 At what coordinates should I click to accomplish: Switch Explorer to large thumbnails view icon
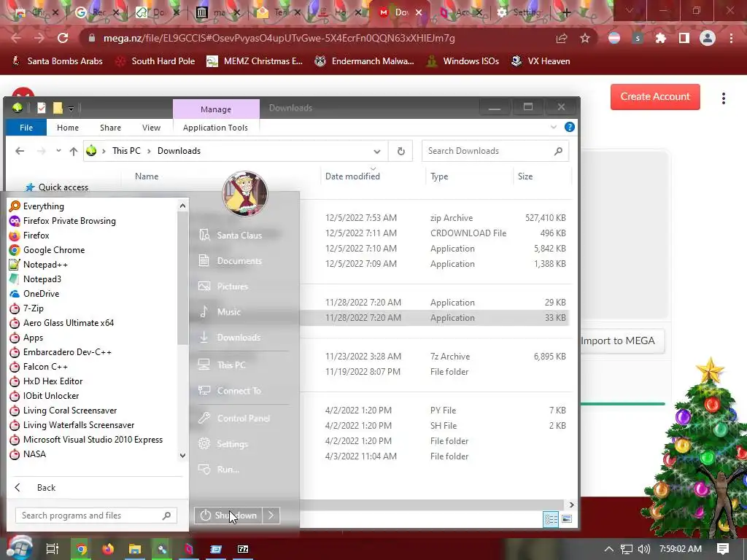point(566,519)
